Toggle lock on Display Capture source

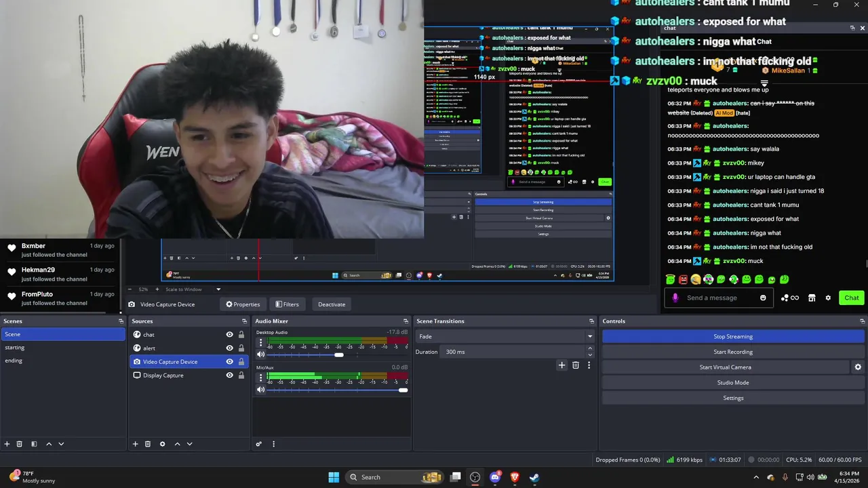point(241,375)
